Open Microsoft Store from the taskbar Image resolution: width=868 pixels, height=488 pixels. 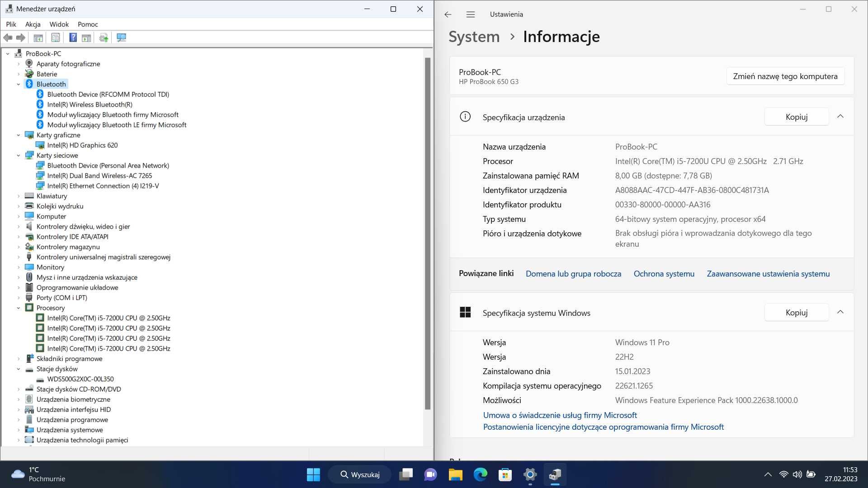click(505, 474)
